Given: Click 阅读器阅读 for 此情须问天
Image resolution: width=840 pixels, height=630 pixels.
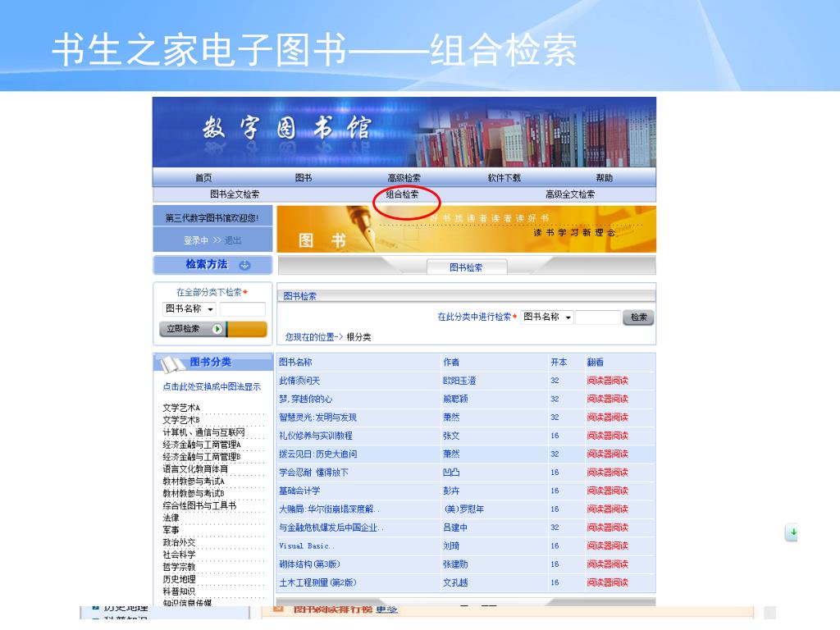Looking at the screenshot, I should click(x=608, y=381).
